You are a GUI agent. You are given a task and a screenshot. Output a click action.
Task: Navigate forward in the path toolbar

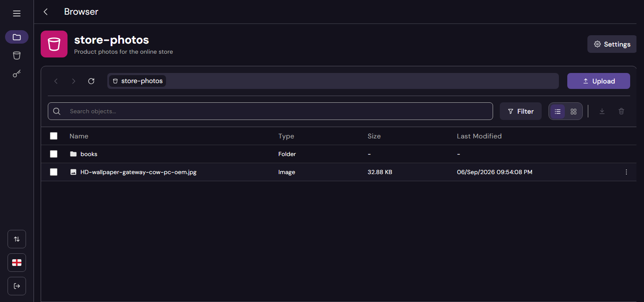73,81
